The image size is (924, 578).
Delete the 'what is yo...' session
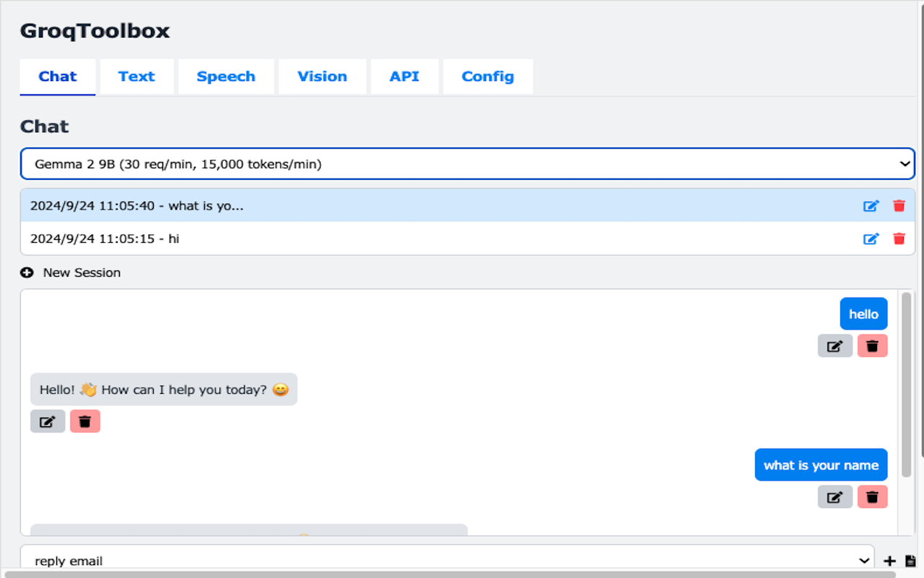point(899,206)
